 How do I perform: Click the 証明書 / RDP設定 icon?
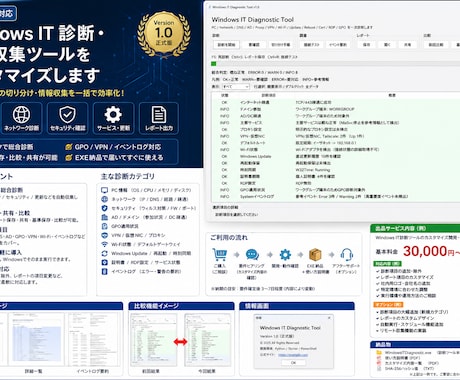click(x=104, y=262)
